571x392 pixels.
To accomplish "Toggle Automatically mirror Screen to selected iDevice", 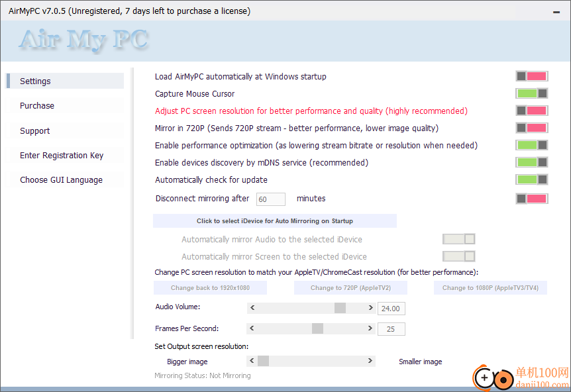I will (x=458, y=256).
